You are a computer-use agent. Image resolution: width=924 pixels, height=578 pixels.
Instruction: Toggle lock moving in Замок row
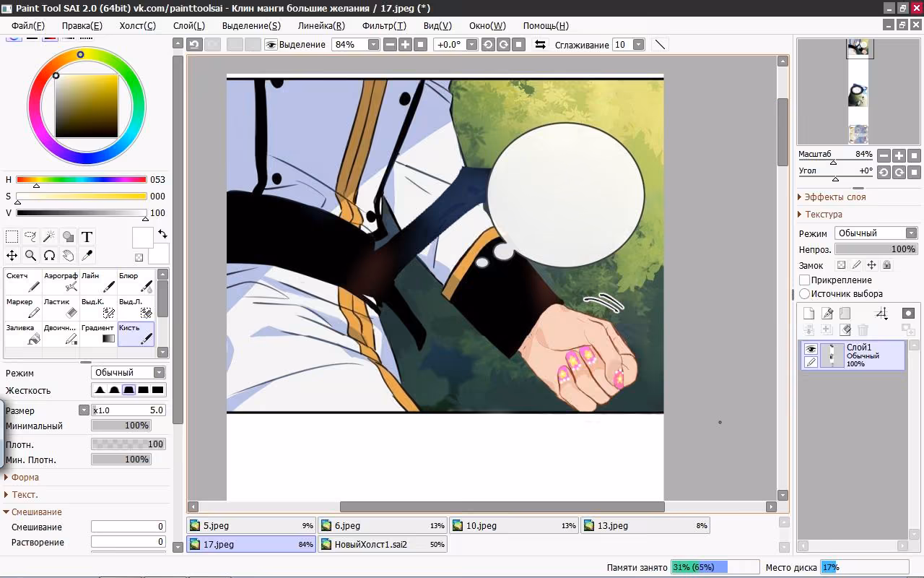click(871, 265)
